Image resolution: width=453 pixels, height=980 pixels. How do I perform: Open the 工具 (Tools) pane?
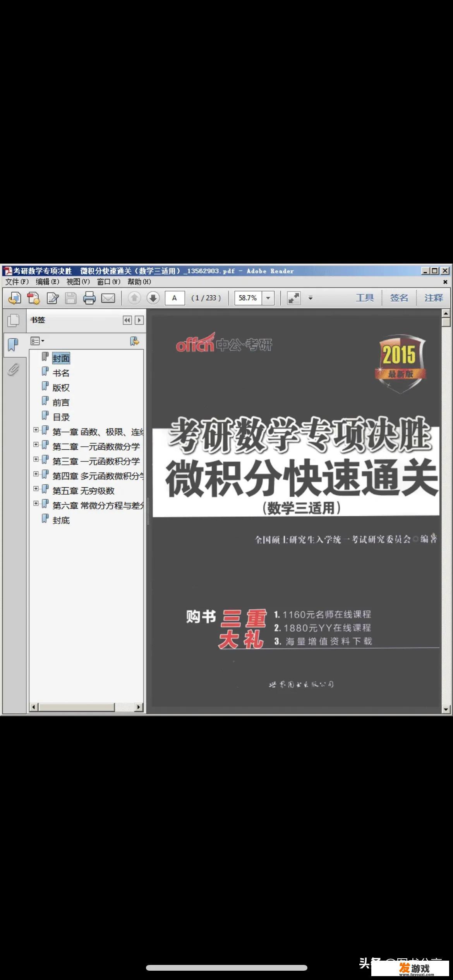point(364,298)
